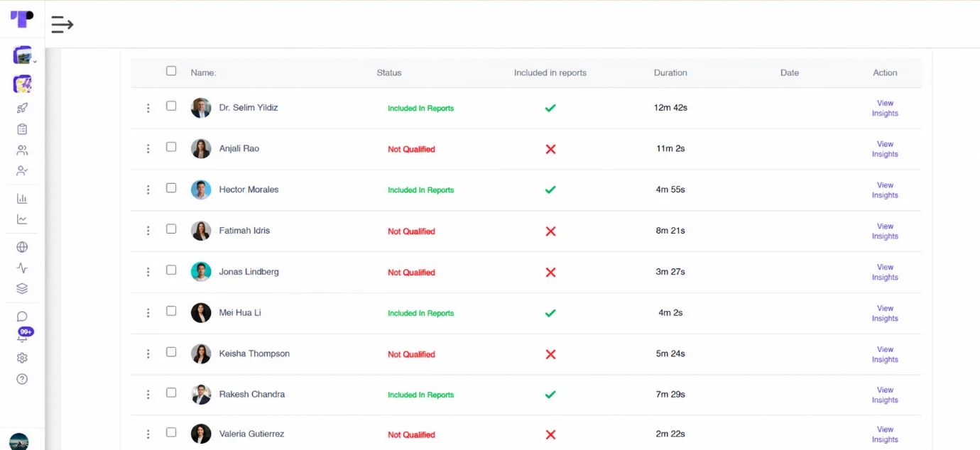Open the users group icon in sidebar
This screenshot has height=450, width=980.
tap(22, 150)
